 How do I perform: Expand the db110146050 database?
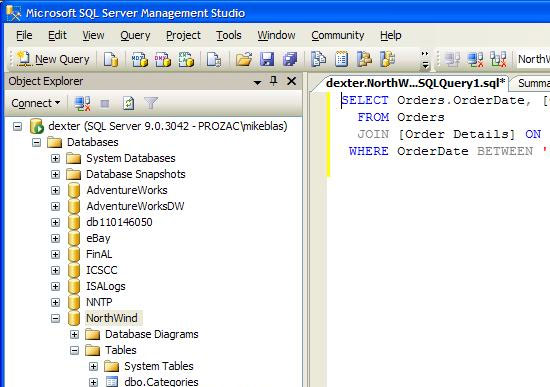55,222
